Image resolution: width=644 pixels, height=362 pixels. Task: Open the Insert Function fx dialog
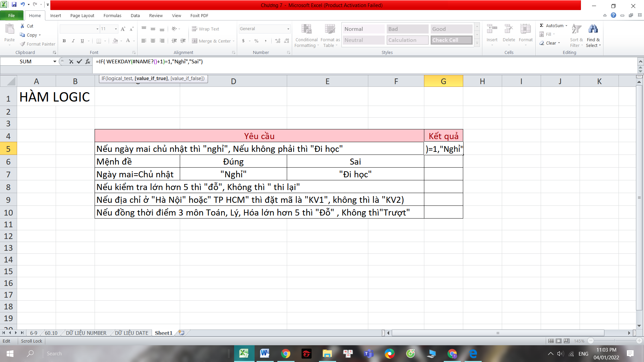(88, 61)
